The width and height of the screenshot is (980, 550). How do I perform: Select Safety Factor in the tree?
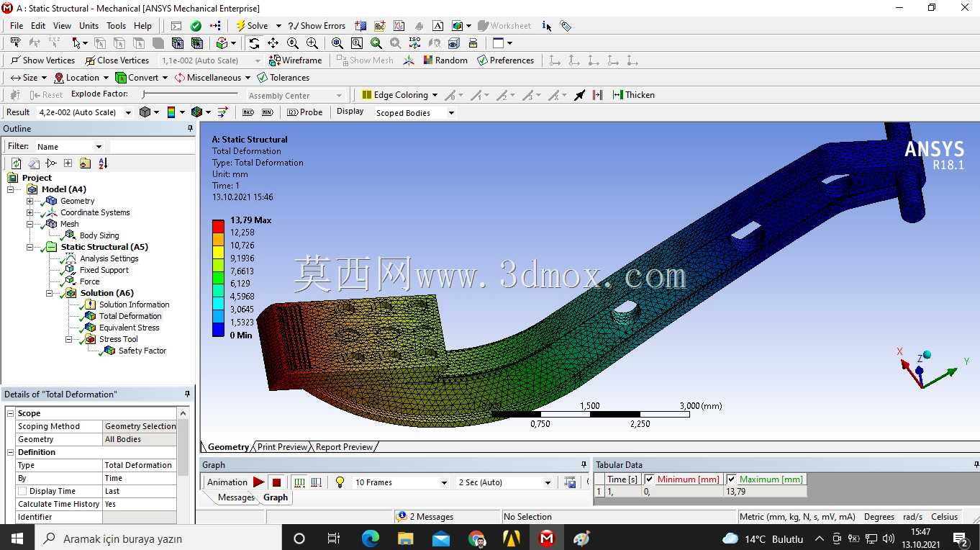pos(142,351)
